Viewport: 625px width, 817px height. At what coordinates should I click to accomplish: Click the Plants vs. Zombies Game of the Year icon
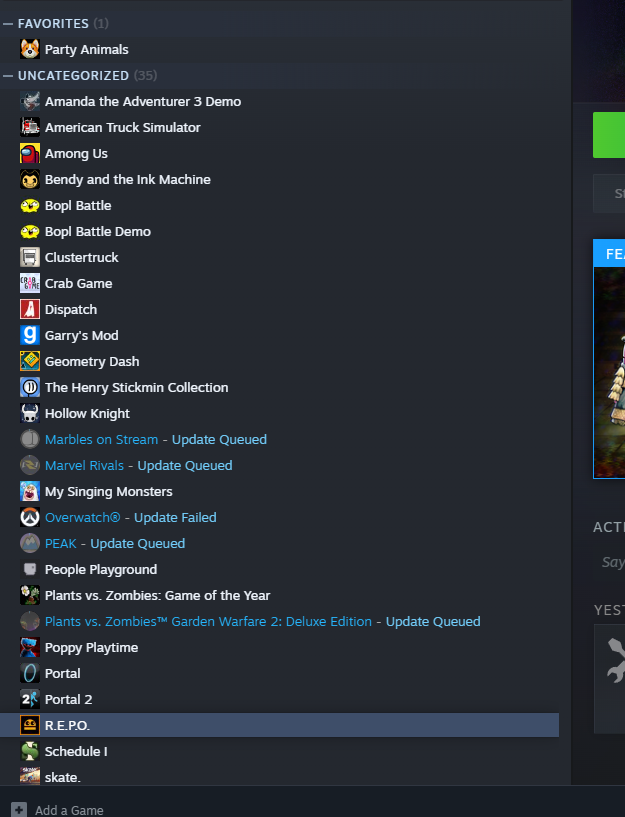tap(30, 596)
